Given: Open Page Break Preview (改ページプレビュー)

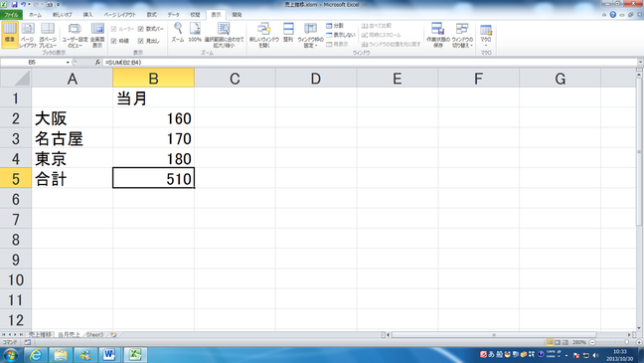Looking at the screenshot, I should [48, 35].
